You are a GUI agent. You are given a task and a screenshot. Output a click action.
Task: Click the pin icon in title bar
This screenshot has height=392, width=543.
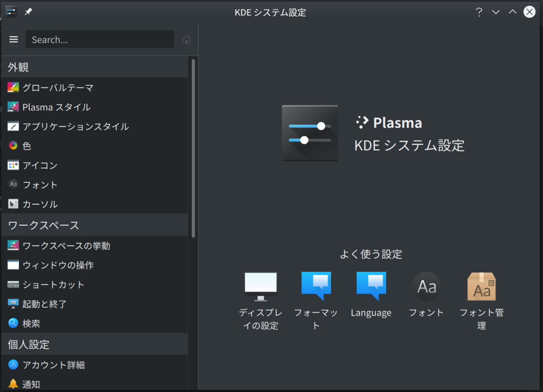pyautogui.click(x=28, y=12)
